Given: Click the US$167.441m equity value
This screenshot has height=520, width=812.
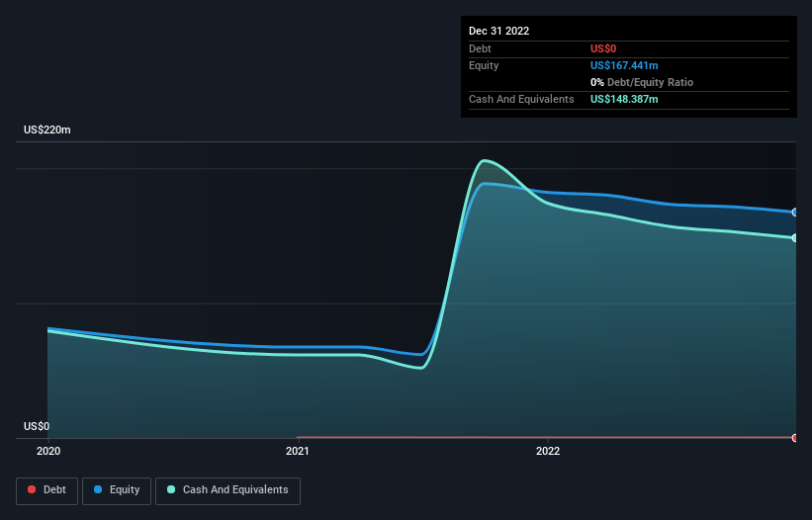Looking at the screenshot, I should tap(624, 65).
